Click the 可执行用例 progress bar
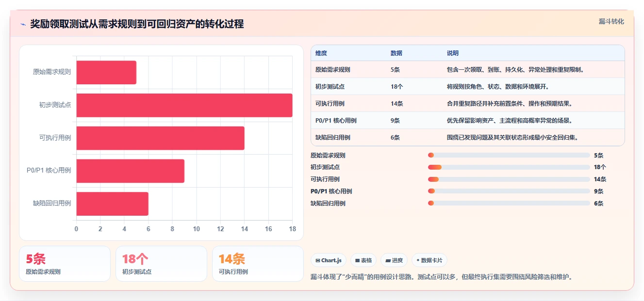 509,179
